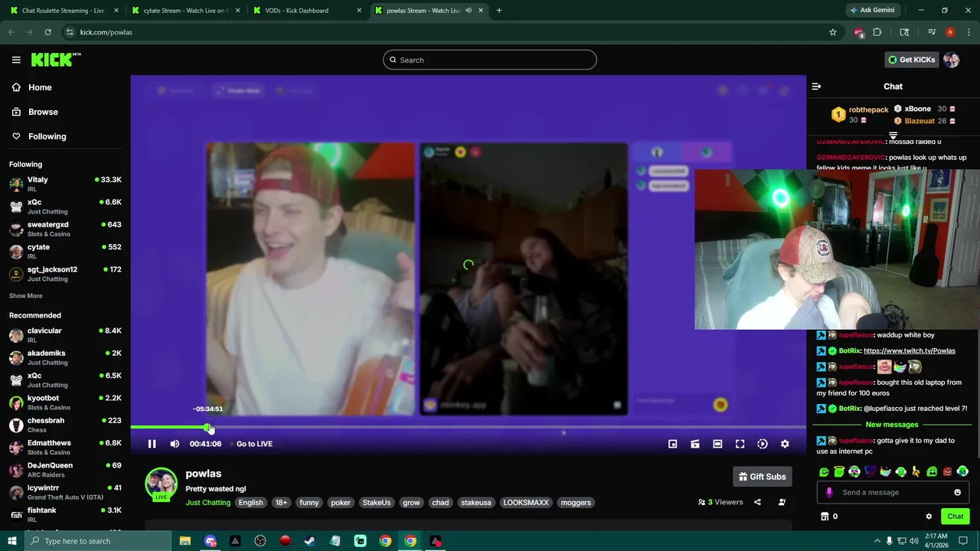Open the Chrome extensions puzzle icon
The width and height of the screenshot is (980, 551).
(x=877, y=32)
